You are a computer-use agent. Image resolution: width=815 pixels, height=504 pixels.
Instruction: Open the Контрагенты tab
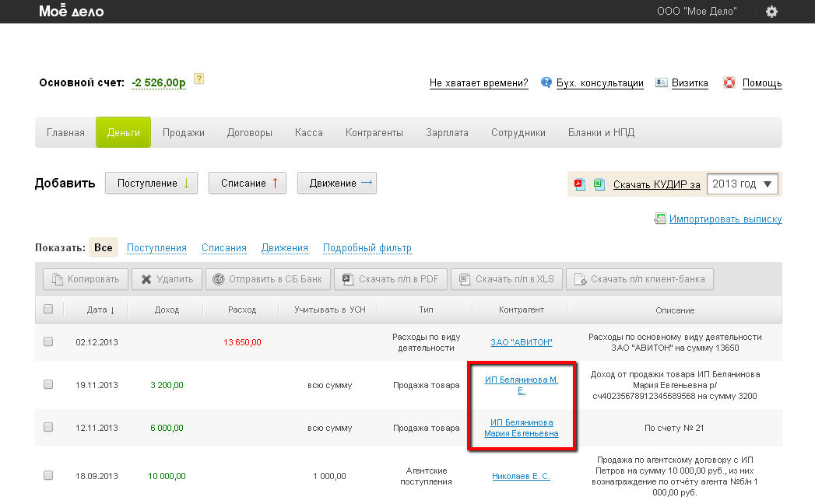pos(374,132)
